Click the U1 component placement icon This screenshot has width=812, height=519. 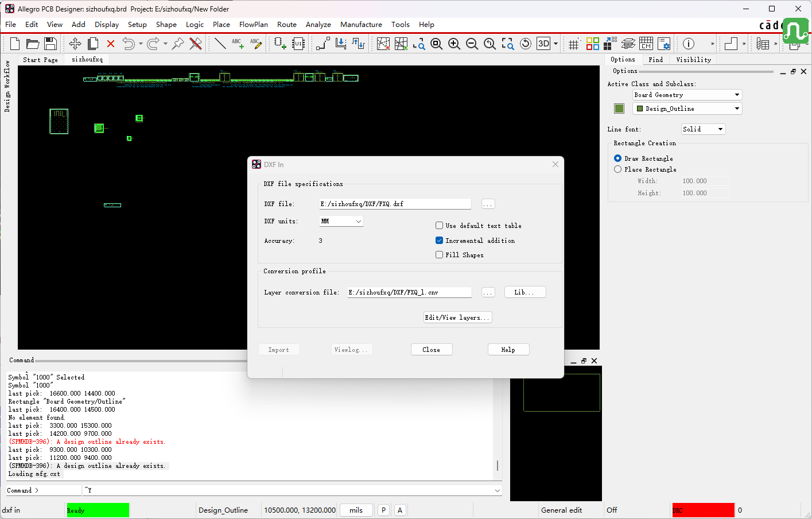(x=298, y=44)
